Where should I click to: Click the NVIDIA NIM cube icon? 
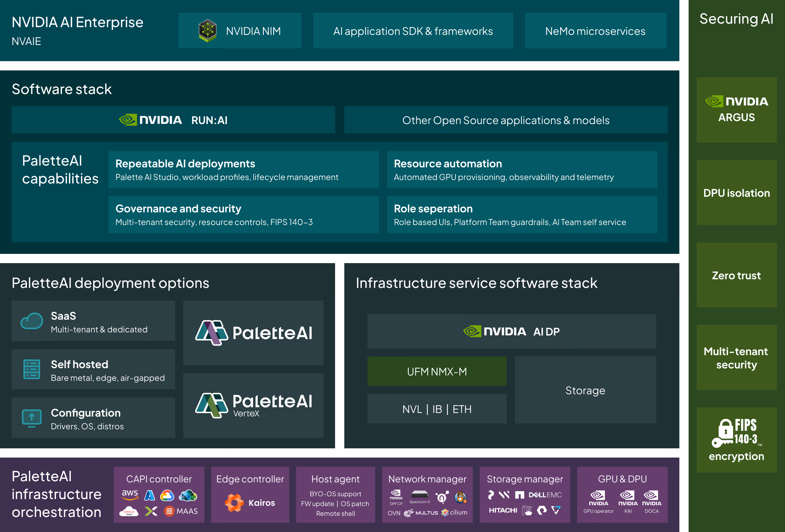[x=208, y=31]
